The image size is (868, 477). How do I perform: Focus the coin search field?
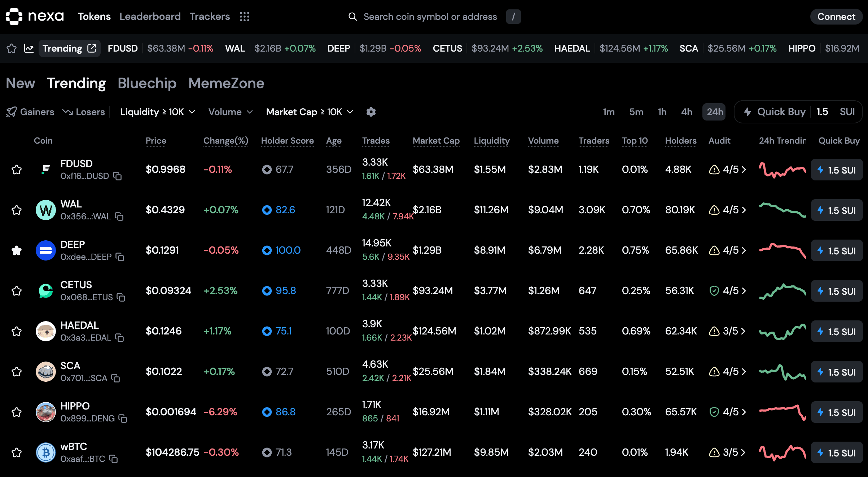coord(430,17)
